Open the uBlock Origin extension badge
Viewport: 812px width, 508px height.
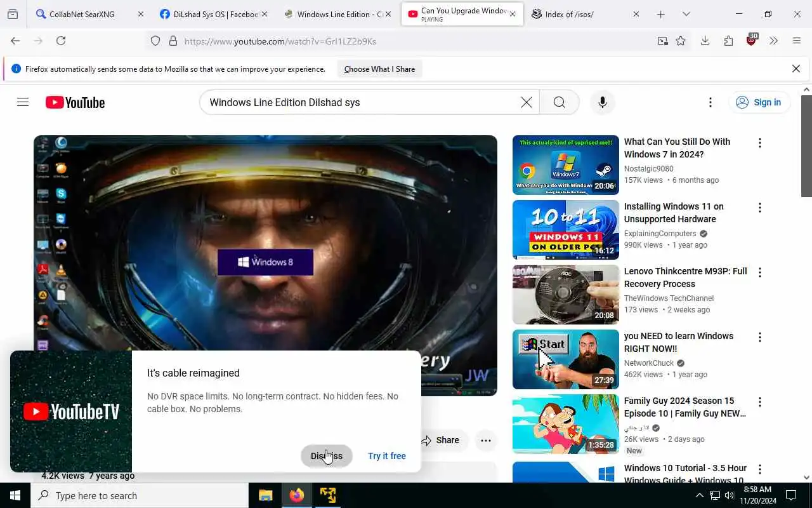pos(752,41)
